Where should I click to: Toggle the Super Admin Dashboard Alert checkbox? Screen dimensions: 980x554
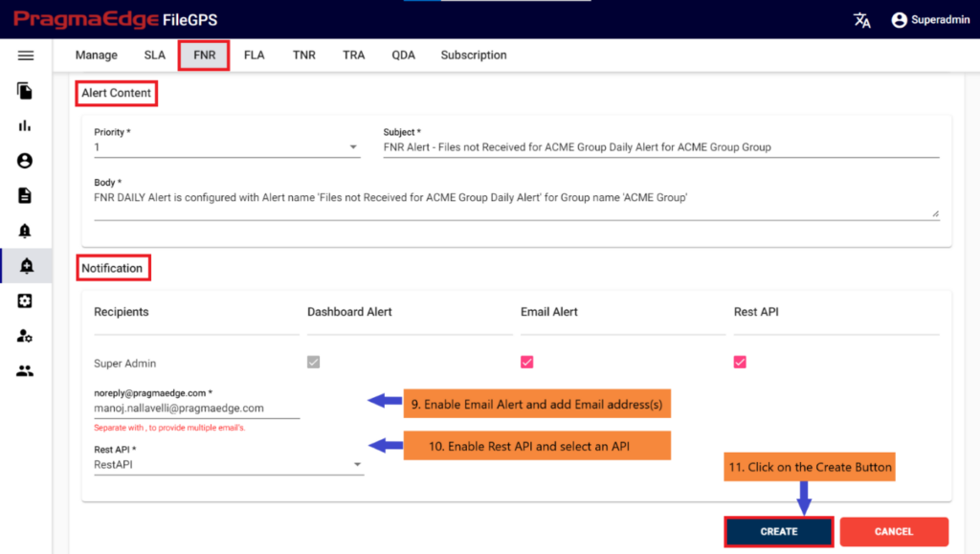(x=314, y=363)
